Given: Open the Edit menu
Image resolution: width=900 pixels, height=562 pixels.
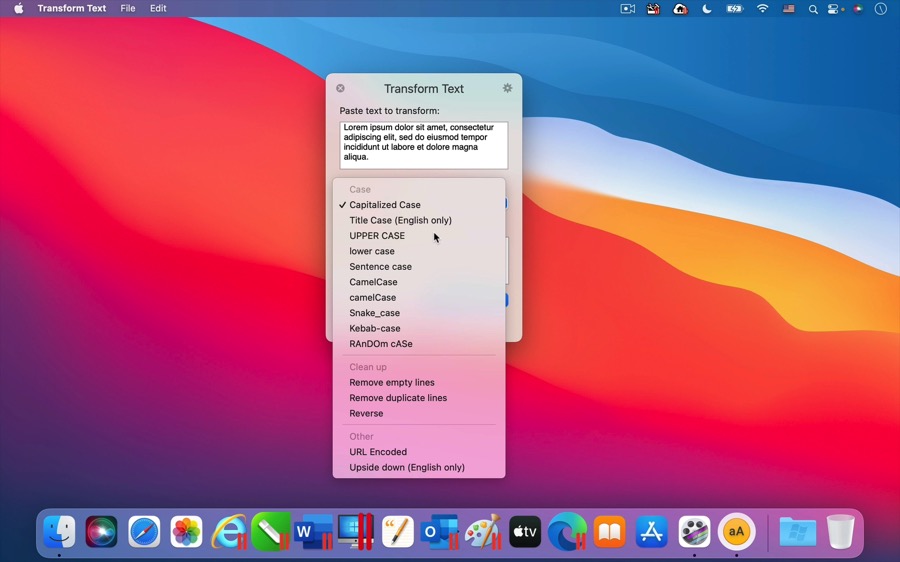Looking at the screenshot, I should tap(158, 9).
